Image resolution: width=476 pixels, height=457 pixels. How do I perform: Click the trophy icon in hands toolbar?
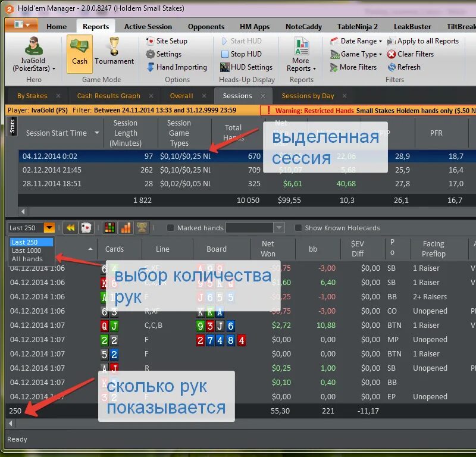[142, 228]
